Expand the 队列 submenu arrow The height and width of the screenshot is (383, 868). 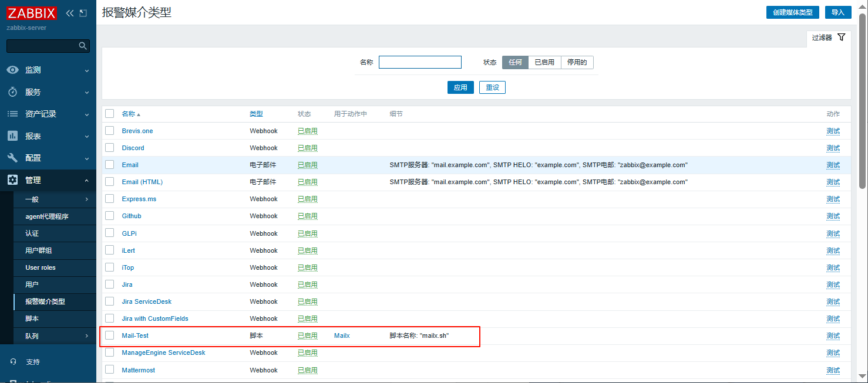tap(87, 336)
